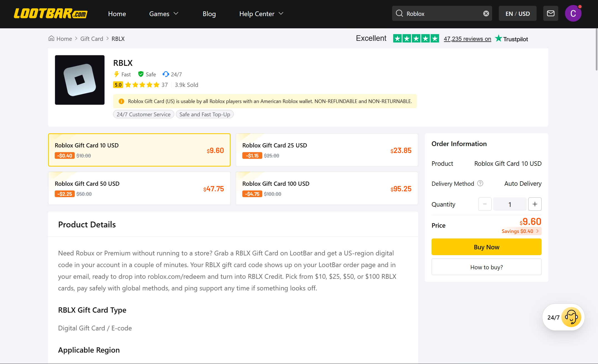Open the Blog page
Image resolution: width=598 pixels, height=364 pixels.
click(209, 14)
